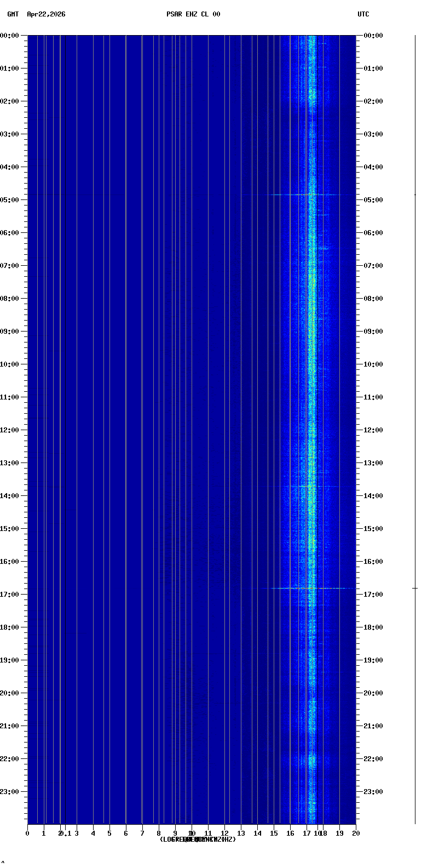The image size is (439, 868).
Task: Click the frequency axis caption below the plot
Action: coord(198,840)
